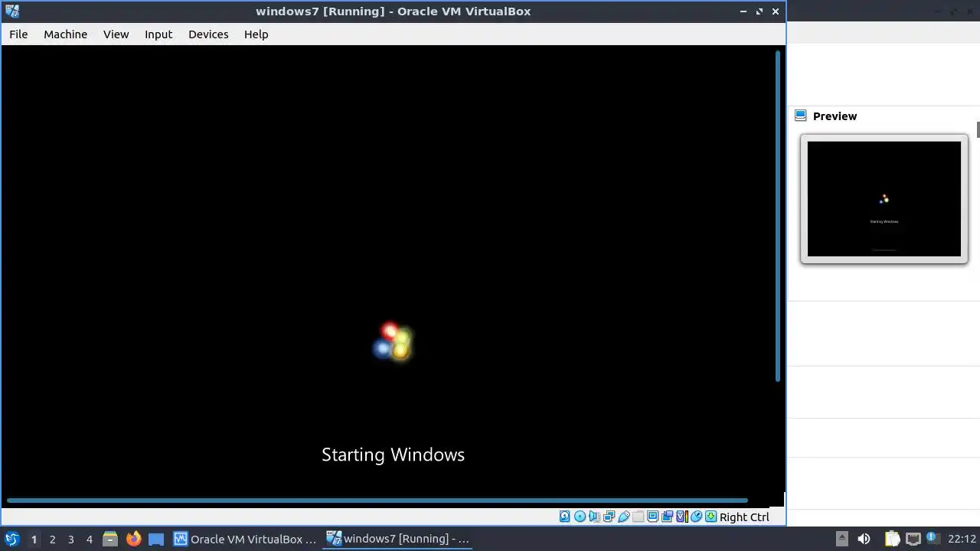980x551 pixels.
Task: Click the audio status icon
Action: [x=594, y=517]
